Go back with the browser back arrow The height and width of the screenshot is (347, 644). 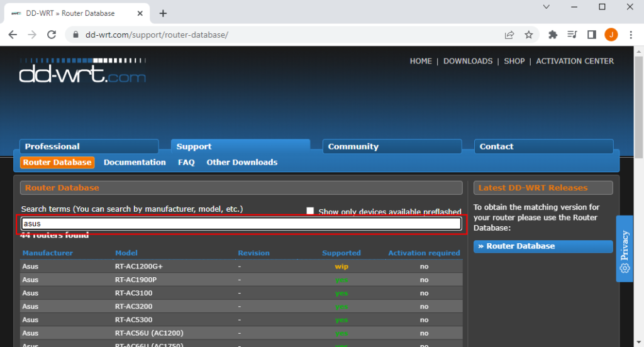[x=13, y=35]
